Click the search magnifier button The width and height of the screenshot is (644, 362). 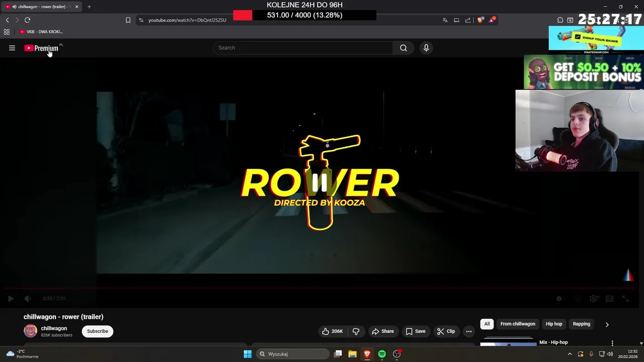404,48
